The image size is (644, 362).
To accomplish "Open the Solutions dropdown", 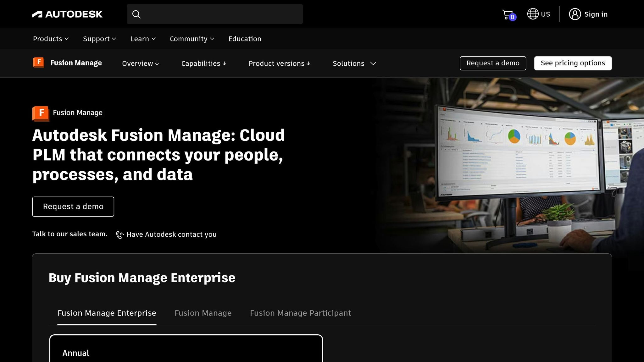I will coord(354,63).
